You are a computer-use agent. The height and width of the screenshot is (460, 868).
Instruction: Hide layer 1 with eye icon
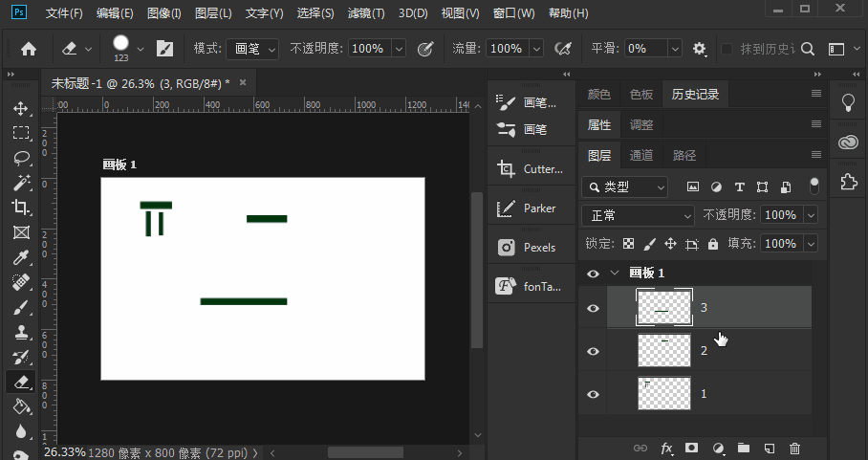pos(593,394)
